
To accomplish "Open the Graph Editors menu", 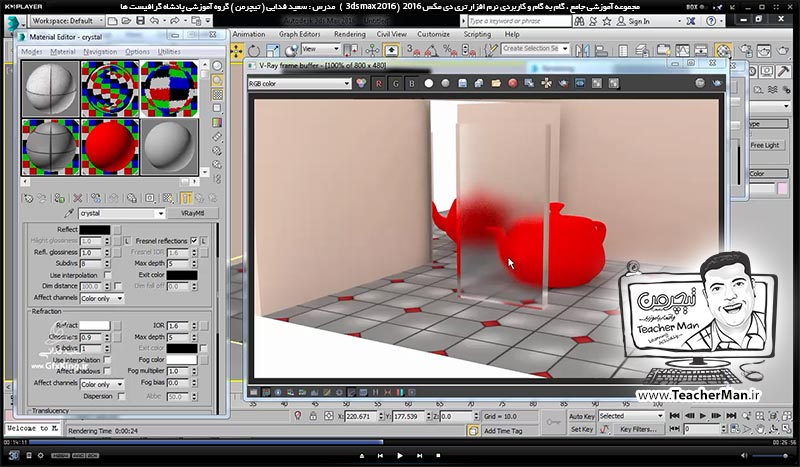I will pos(299,34).
